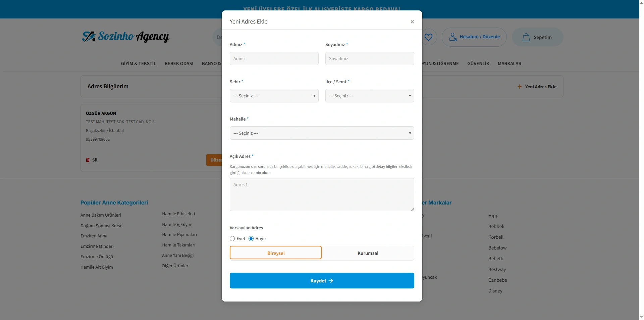Switch to the Kurumsal tab
The image size is (644, 320).
coord(368,253)
